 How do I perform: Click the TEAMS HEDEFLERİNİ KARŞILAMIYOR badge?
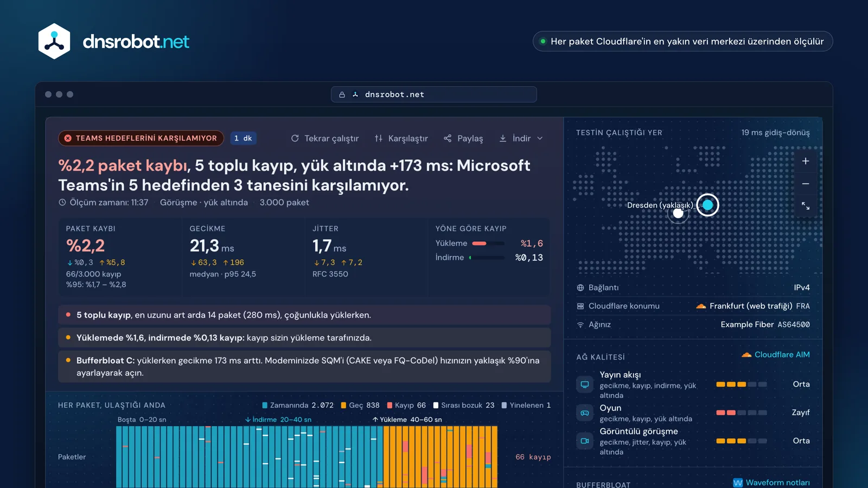click(141, 138)
